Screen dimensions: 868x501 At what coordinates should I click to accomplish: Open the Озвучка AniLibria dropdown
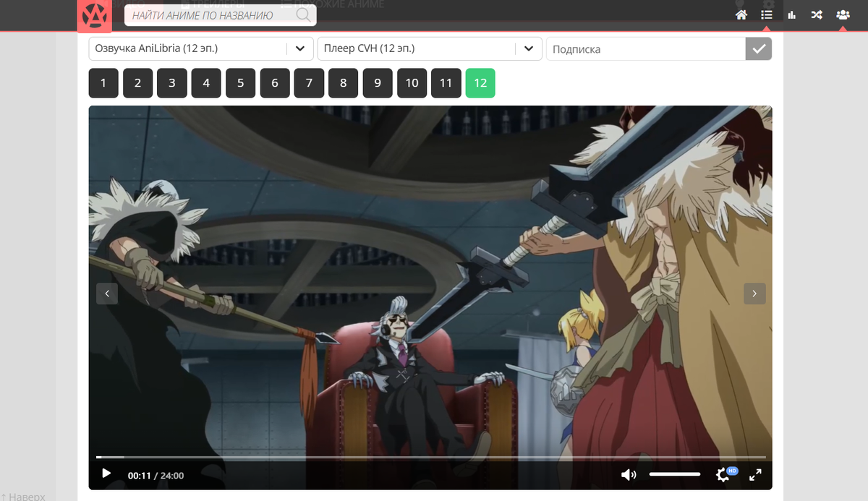(201, 48)
